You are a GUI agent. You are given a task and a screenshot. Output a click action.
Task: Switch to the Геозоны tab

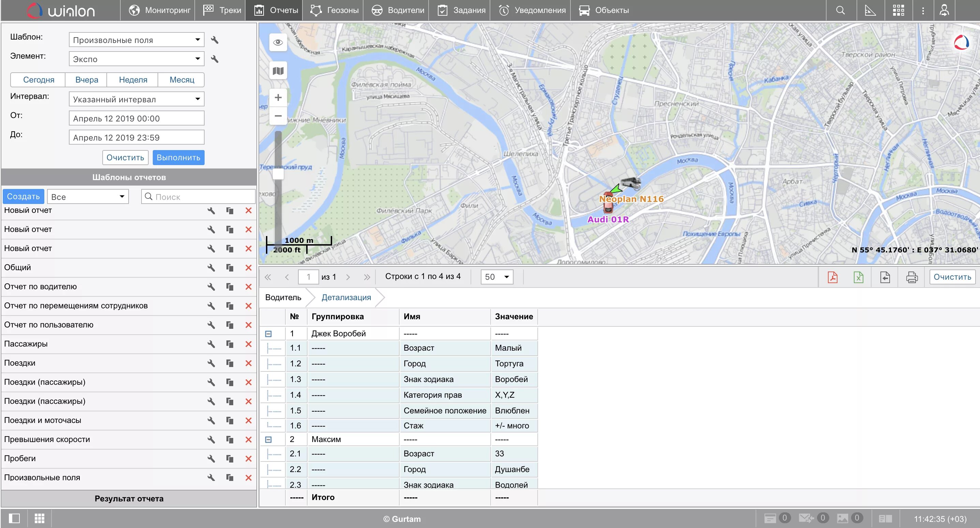pos(335,10)
